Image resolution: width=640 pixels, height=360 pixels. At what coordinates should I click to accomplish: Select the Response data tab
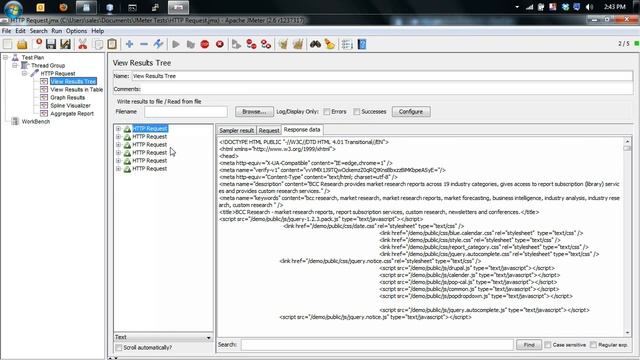click(302, 129)
